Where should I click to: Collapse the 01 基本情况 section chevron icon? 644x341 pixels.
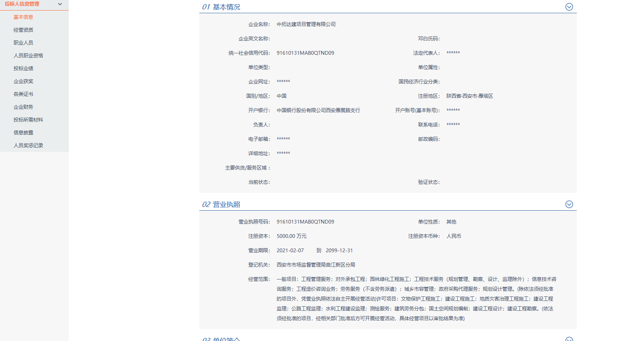coord(569,6)
